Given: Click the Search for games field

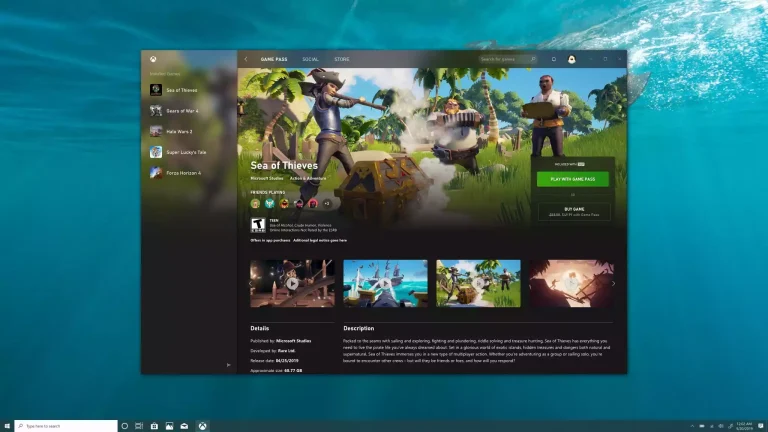Looking at the screenshot, I should pyautogui.click(x=507, y=59).
